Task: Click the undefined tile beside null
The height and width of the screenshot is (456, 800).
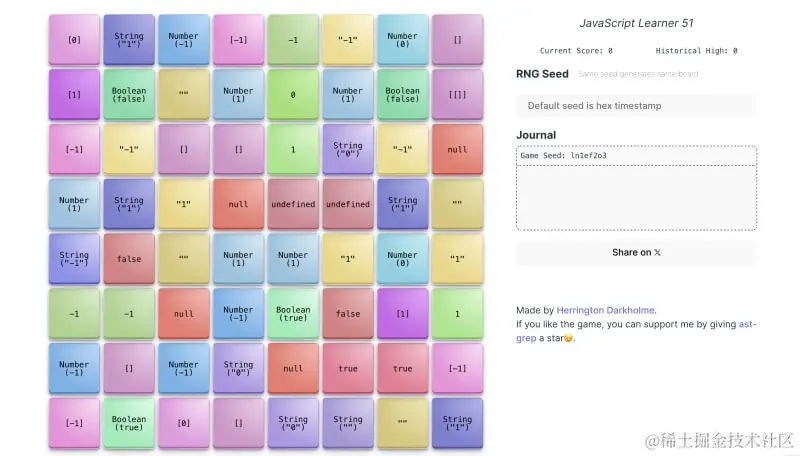Action: pyautogui.click(x=293, y=204)
